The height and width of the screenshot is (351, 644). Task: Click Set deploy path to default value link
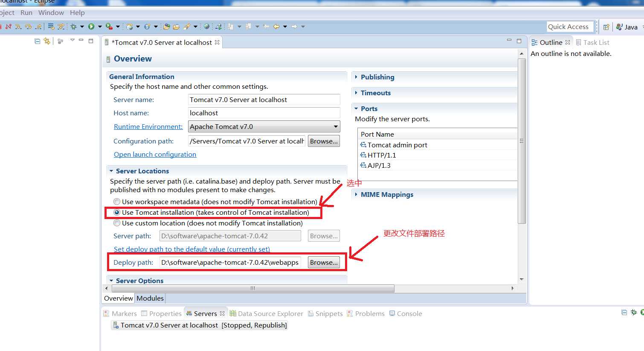point(192,249)
